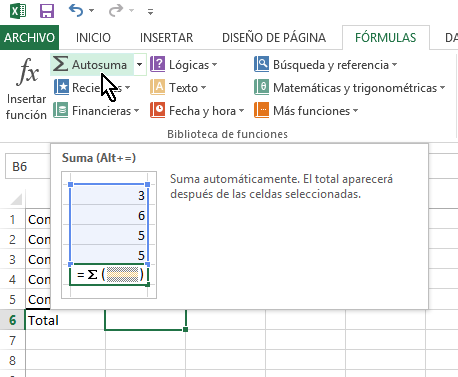
Task: Open the Texto functions menu
Action: [x=178, y=88]
